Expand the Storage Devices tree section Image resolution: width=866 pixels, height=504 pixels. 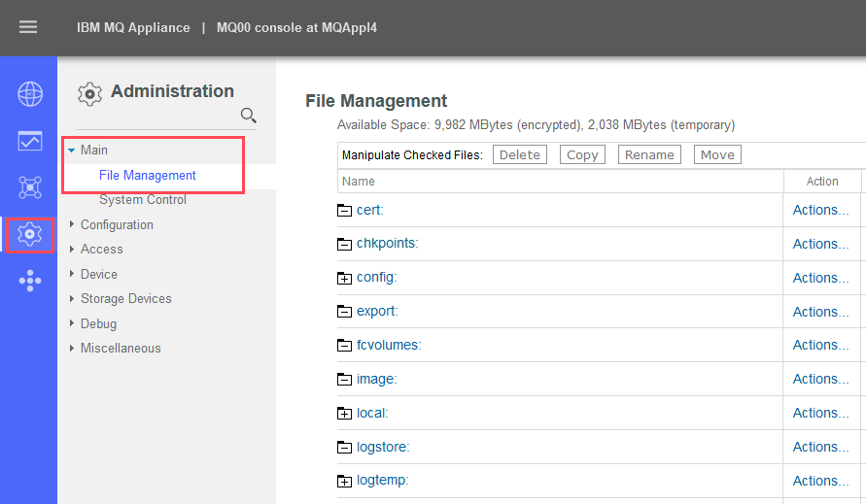(72, 299)
